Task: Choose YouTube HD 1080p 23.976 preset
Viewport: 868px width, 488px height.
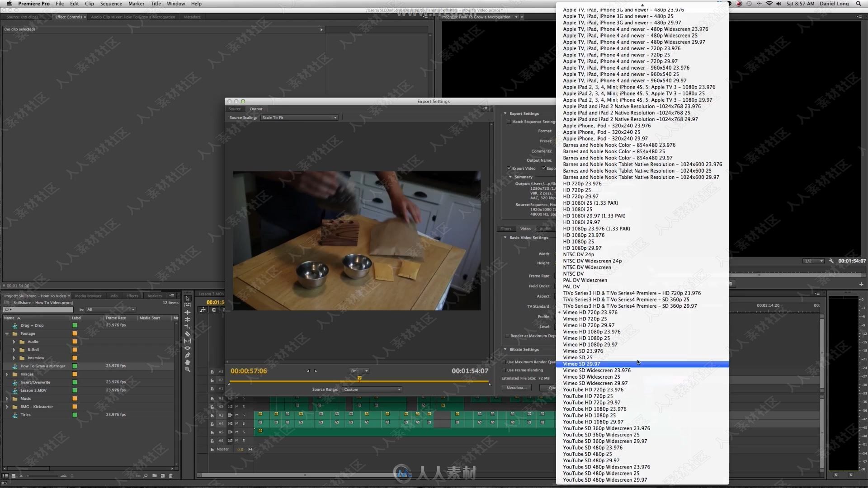Action: click(x=594, y=409)
